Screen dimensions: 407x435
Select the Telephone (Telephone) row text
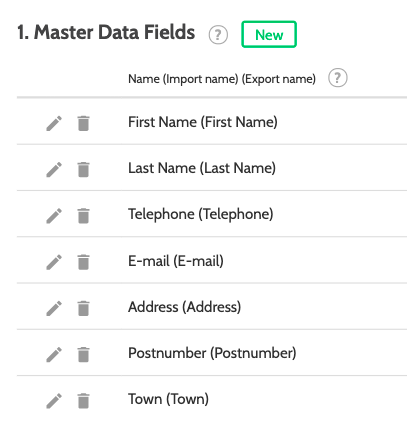(x=201, y=214)
